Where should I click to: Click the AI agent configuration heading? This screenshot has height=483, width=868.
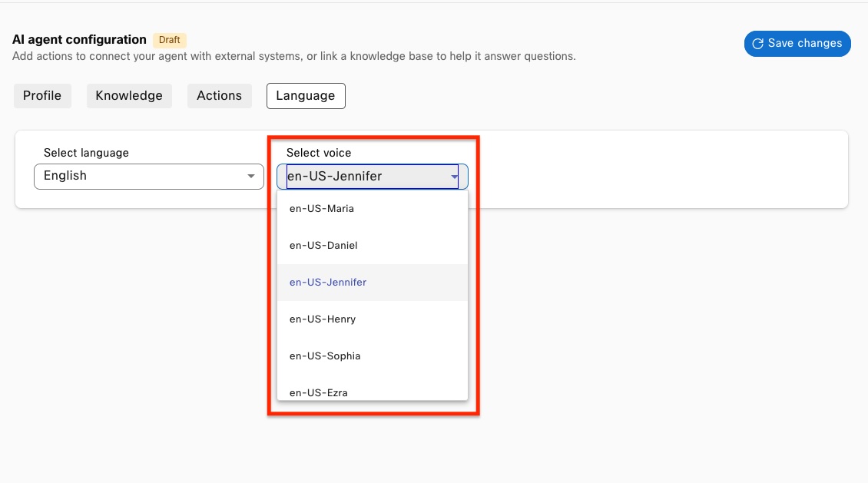79,40
